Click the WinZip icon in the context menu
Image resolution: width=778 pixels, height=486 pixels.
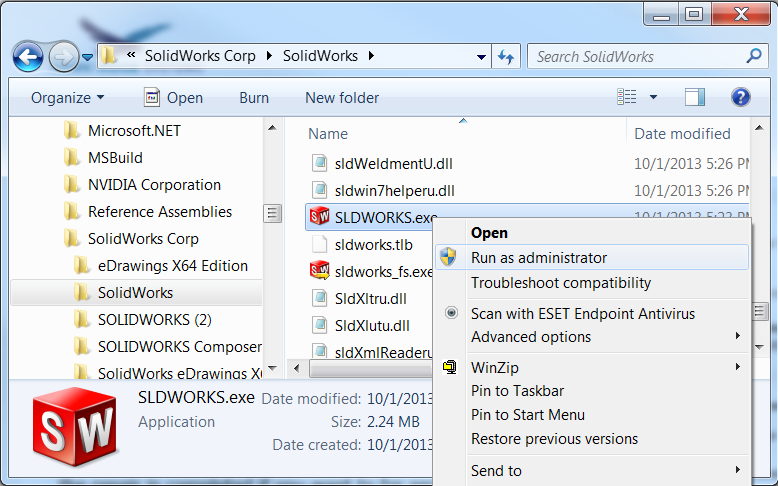[450, 367]
